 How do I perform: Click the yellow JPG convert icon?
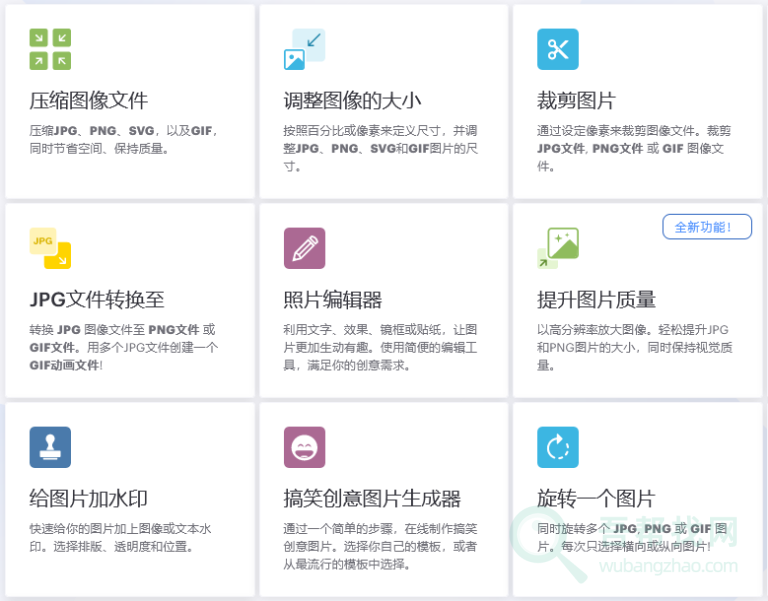(50, 248)
